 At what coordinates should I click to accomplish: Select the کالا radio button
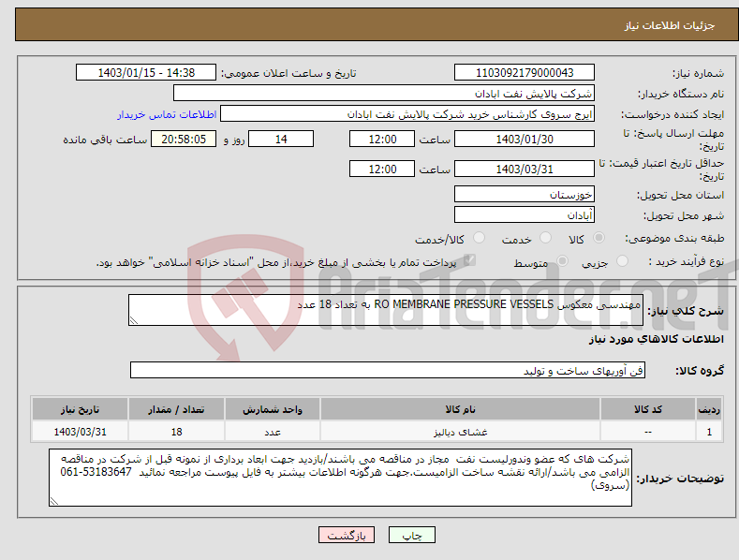[x=599, y=238]
